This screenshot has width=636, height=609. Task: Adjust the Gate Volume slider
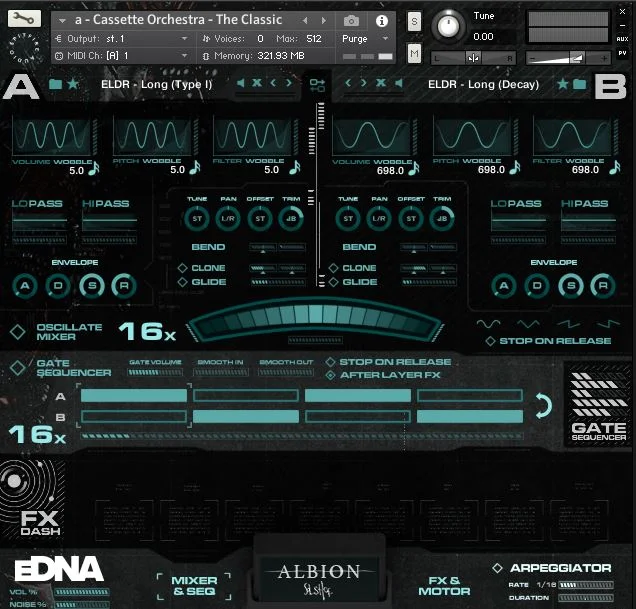point(155,372)
